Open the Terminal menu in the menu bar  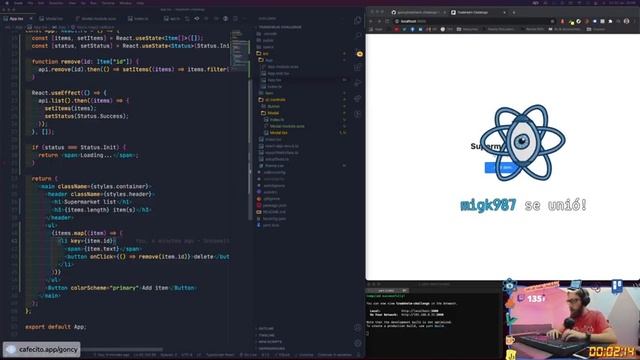(108, 3)
